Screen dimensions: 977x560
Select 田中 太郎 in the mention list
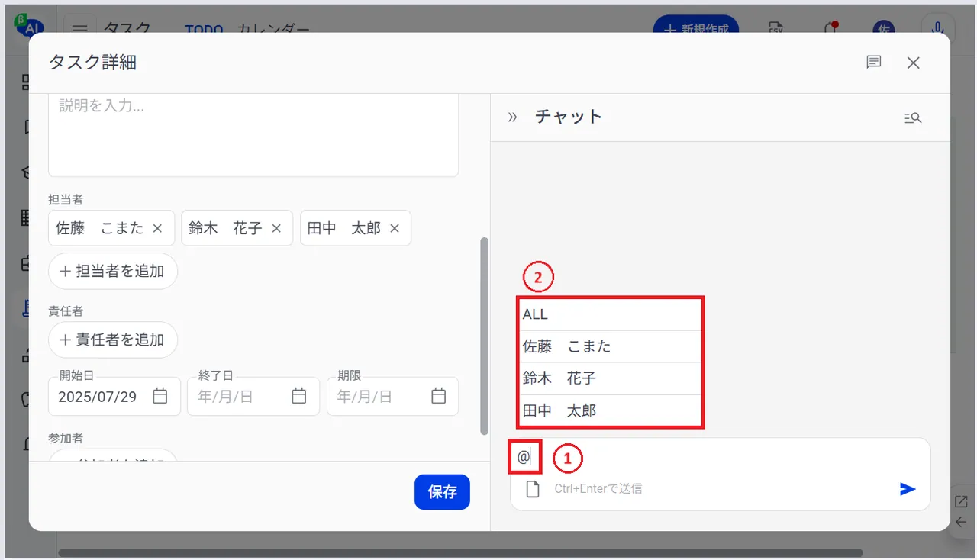tap(609, 410)
